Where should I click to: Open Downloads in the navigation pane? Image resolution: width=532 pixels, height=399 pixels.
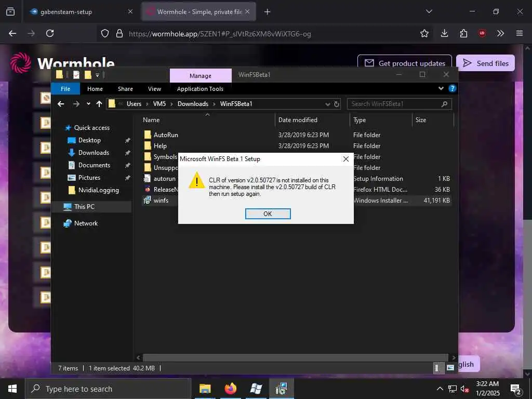pos(94,153)
